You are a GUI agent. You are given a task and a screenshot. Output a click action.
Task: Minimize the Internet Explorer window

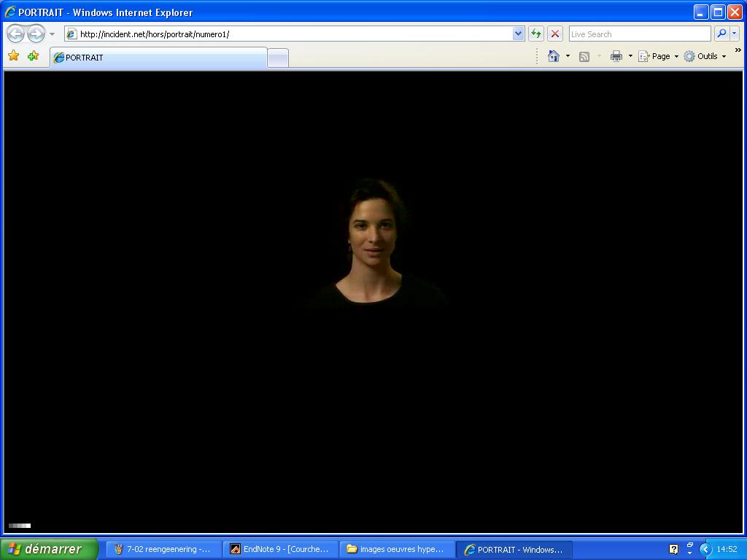[701, 12]
